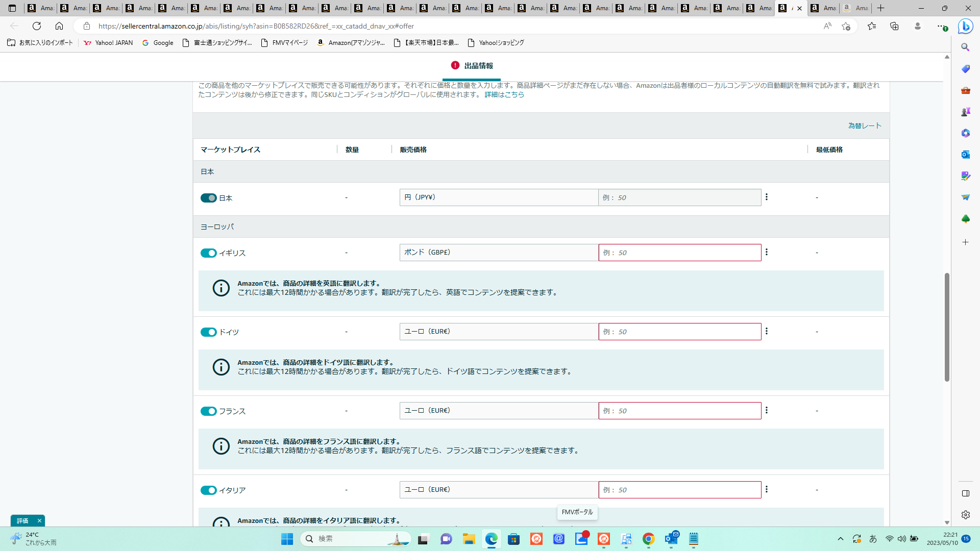Click info icon in UK translation notice
The image size is (980, 551).
pos(221,288)
